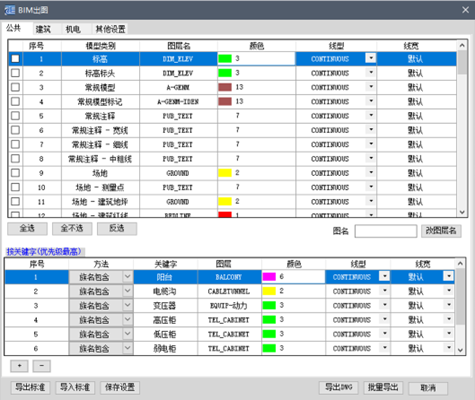
Task: Check the checkbox for row 2 标高标头
Action: pos(15,73)
